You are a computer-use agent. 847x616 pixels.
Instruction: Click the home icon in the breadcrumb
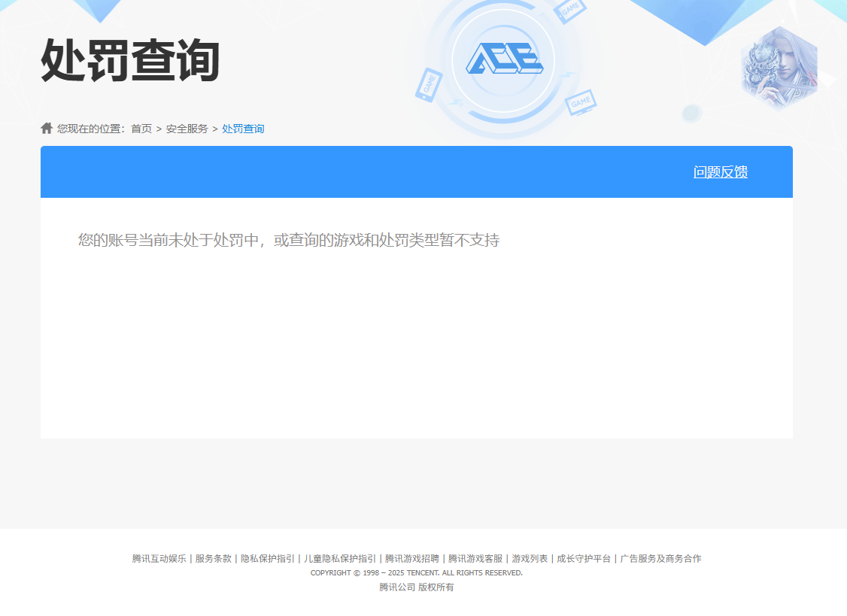[47, 129]
